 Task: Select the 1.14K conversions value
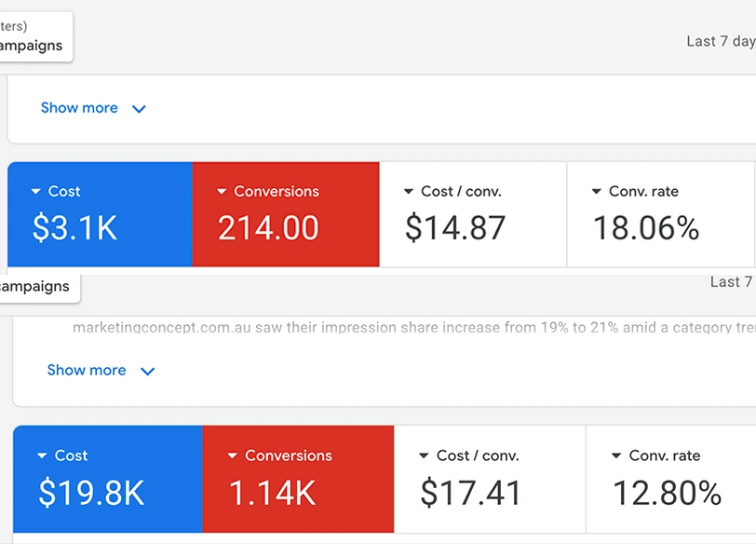click(x=273, y=493)
